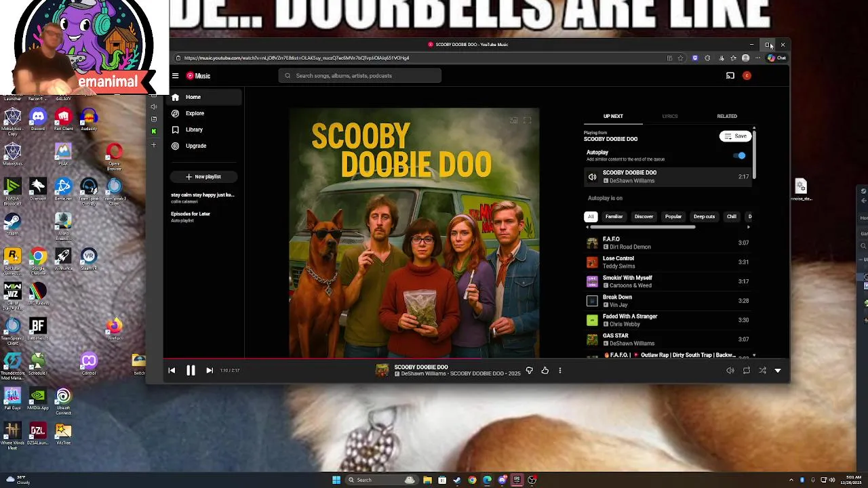Select the Deep cuts filter chip
The width and height of the screenshot is (868, 488).
click(704, 217)
